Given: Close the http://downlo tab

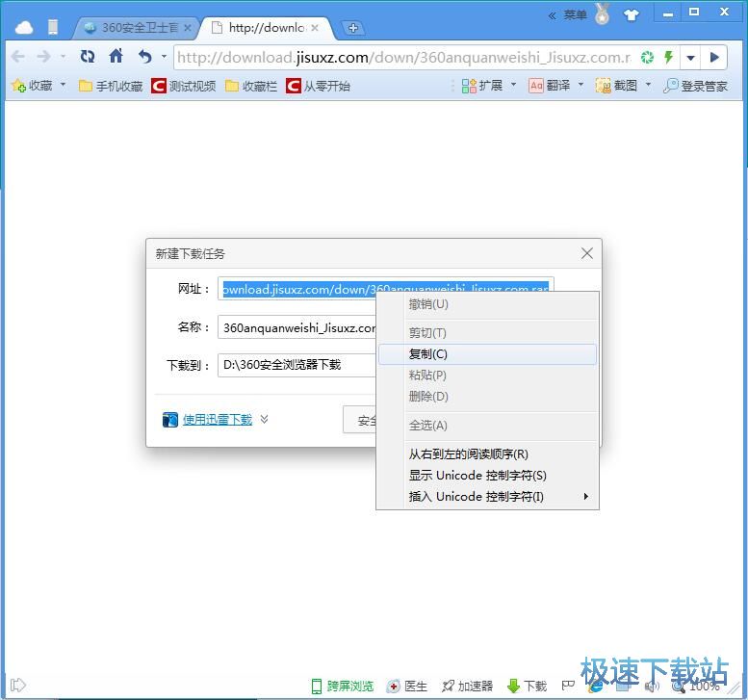Looking at the screenshot, I should pos(315,28).
